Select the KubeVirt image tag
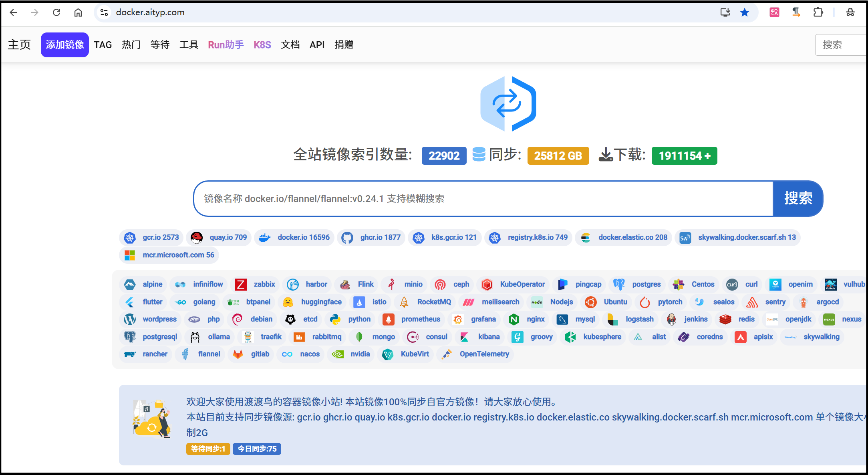This screenshot has width=868, height=475. coord(405,354)
